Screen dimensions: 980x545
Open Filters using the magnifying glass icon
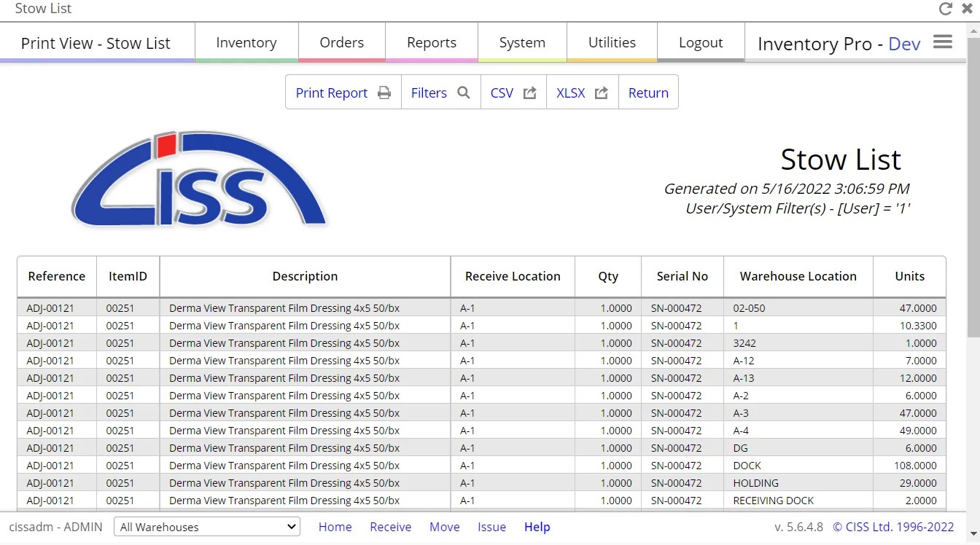[x=463, y=93]
